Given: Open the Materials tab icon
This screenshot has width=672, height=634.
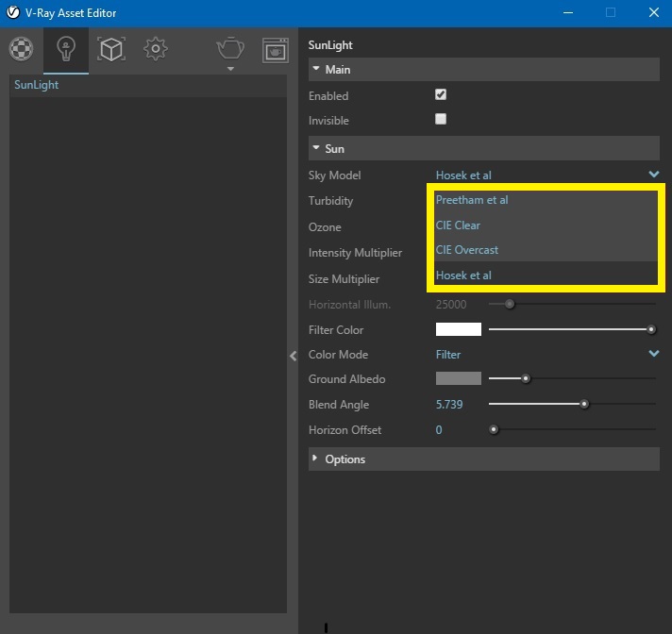Looking at the screenshot, I should tap(21, 49).
